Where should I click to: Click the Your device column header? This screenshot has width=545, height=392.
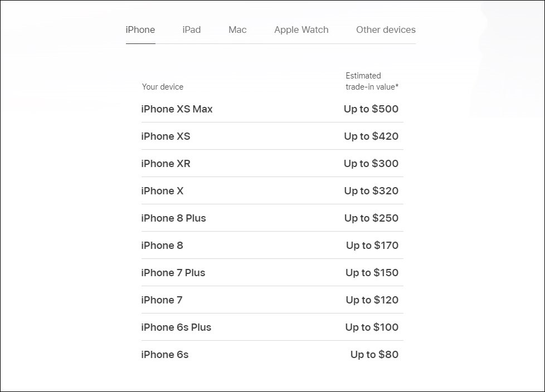click(x=163, y=87)
